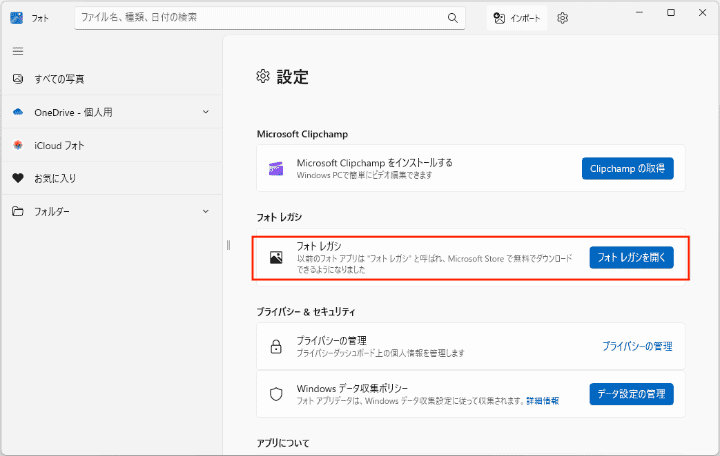Open お気に入り in the sidebar
The height and width of the screenshot is (456, 720).
coord(112,178)
